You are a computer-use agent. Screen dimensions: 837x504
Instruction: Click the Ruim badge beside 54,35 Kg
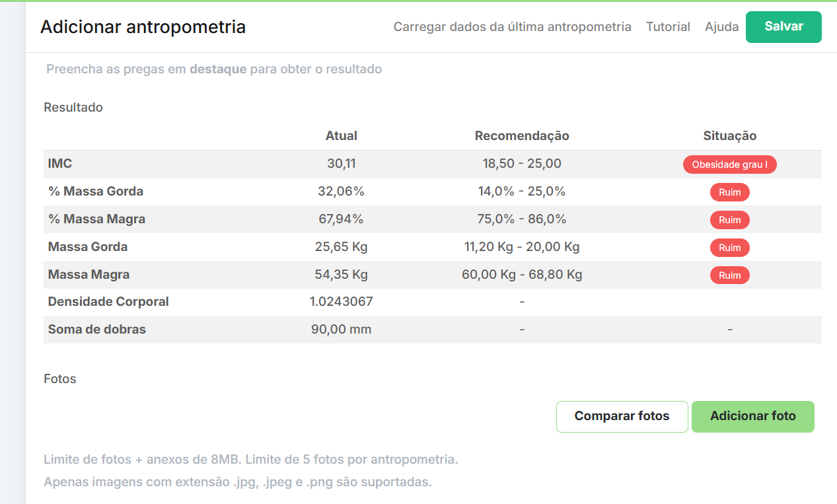pos(729,275)
